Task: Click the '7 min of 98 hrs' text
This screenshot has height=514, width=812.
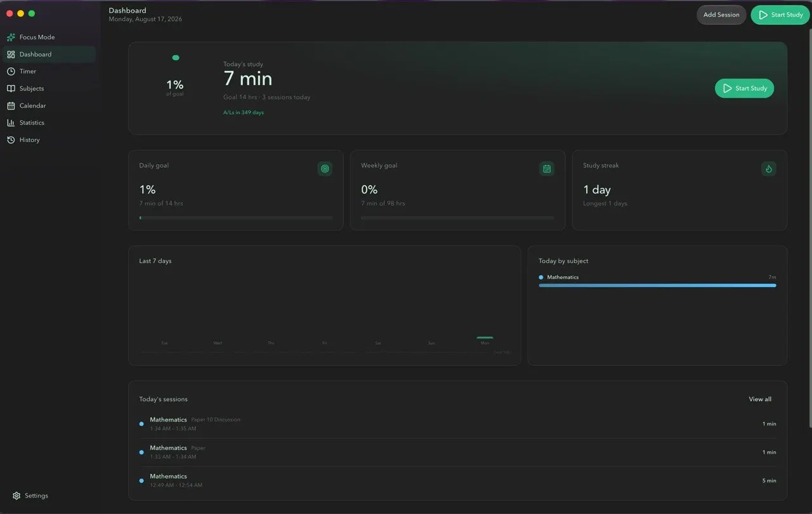Action: (x=383, y=203)
